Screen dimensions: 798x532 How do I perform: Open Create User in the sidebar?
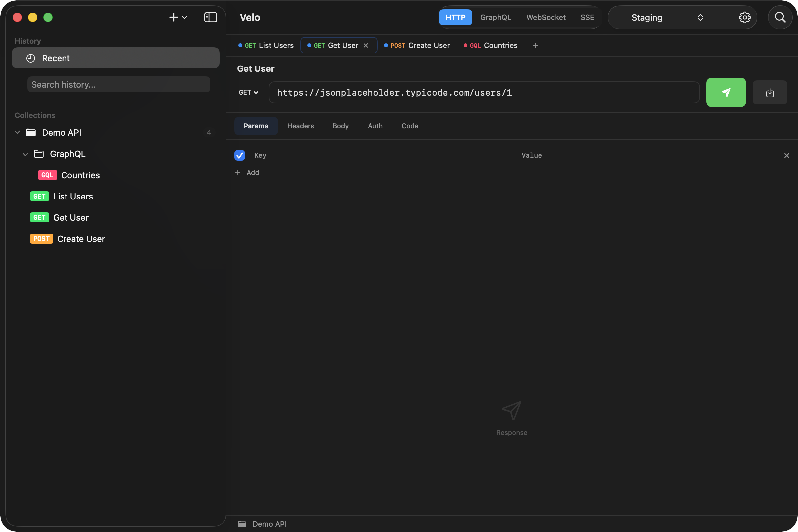point(81,239)
